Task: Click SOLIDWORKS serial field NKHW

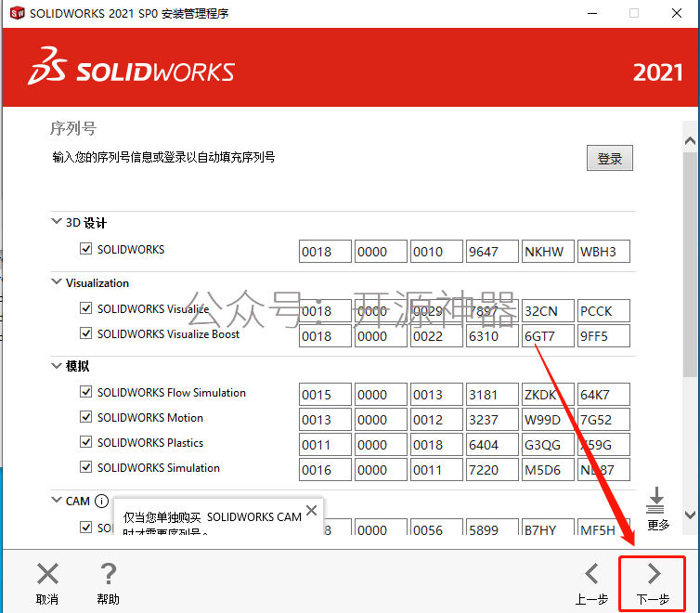Action: point(548,252)
